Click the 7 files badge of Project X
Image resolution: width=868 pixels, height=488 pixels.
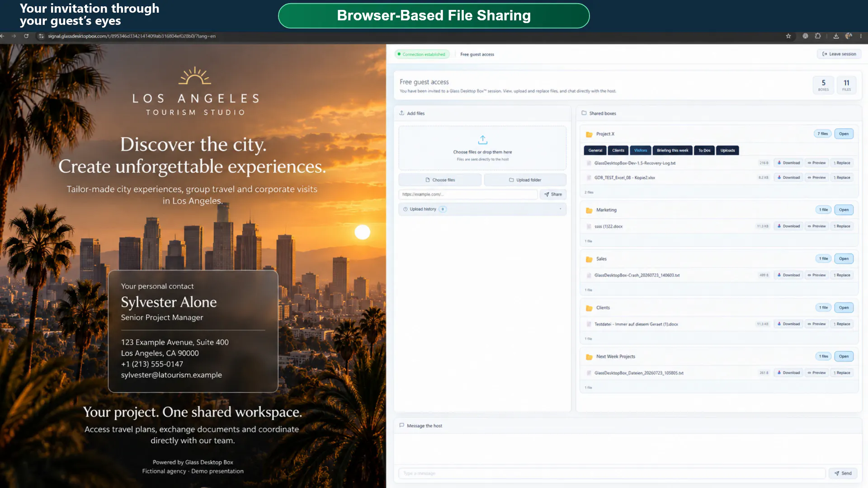coord(823,134)
